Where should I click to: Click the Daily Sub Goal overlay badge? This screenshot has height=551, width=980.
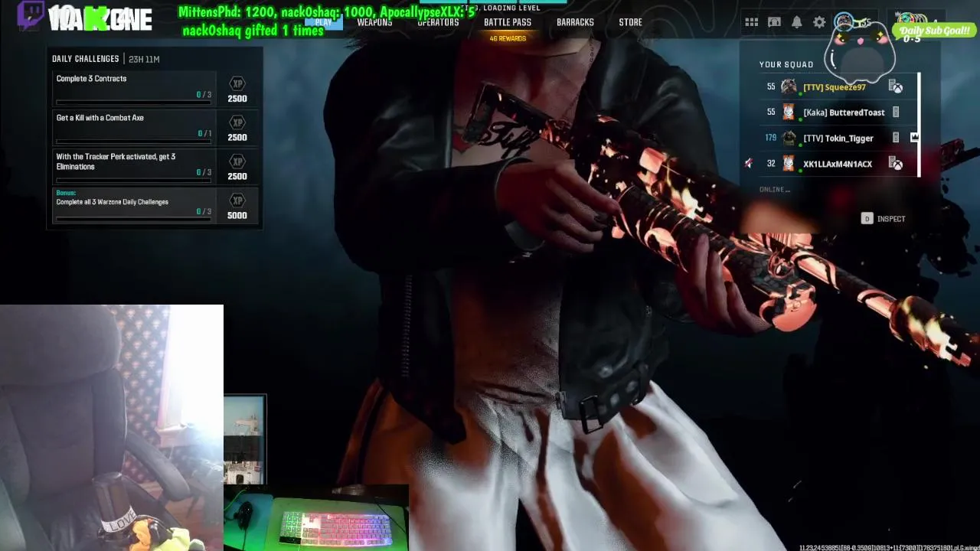click(935, 31)
